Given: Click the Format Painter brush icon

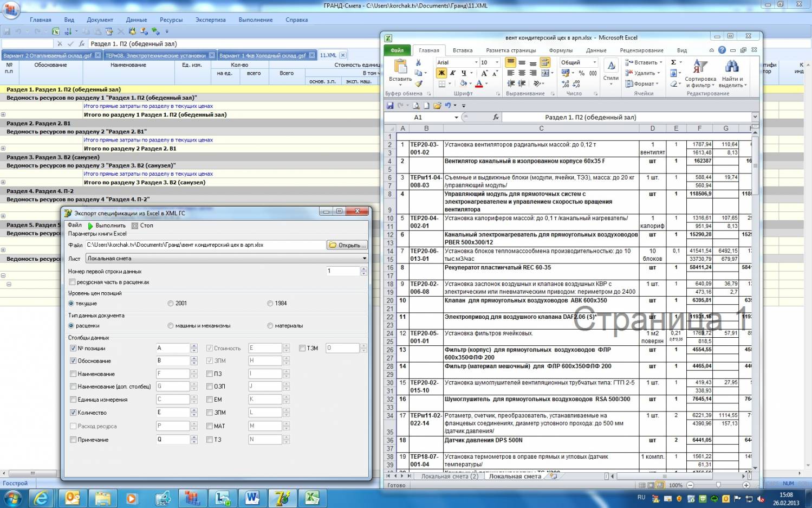Looking at the screenshot, I should click(x=418, y=83).
